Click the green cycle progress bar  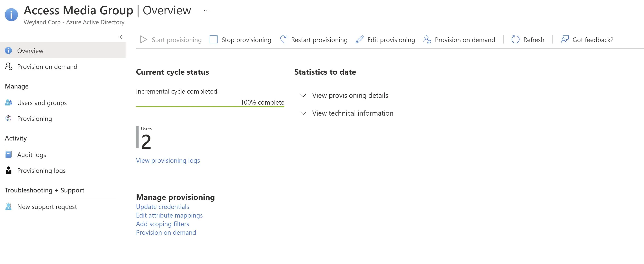(x=210, y=107)
